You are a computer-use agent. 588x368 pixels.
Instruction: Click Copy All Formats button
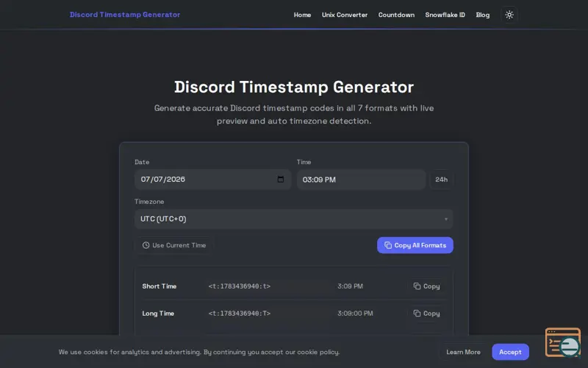415,245
